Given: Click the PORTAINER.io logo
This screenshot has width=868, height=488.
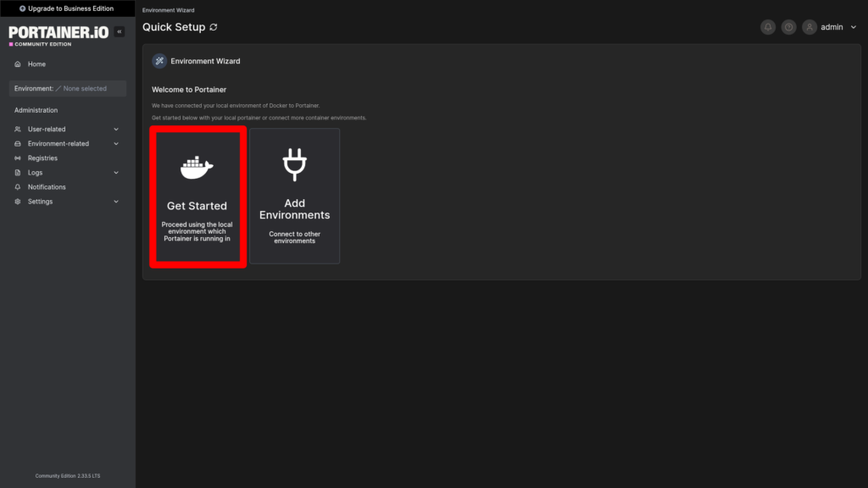Looking at the screenshot, I should (58, 32).
